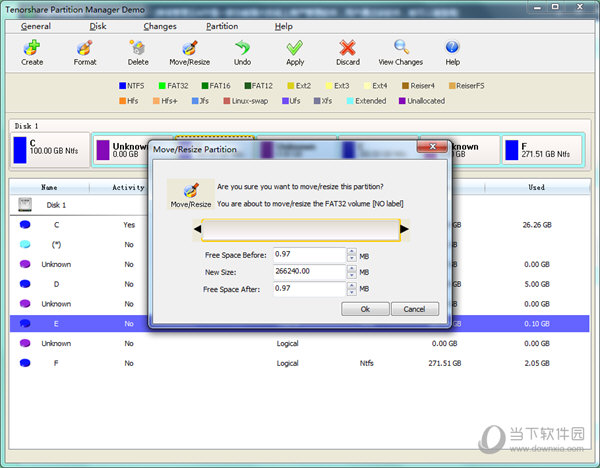Viewport: 600px width, 468px height.
Task: Close the Move/Resize Partition dialog
Action: click(x=432, y=147)
